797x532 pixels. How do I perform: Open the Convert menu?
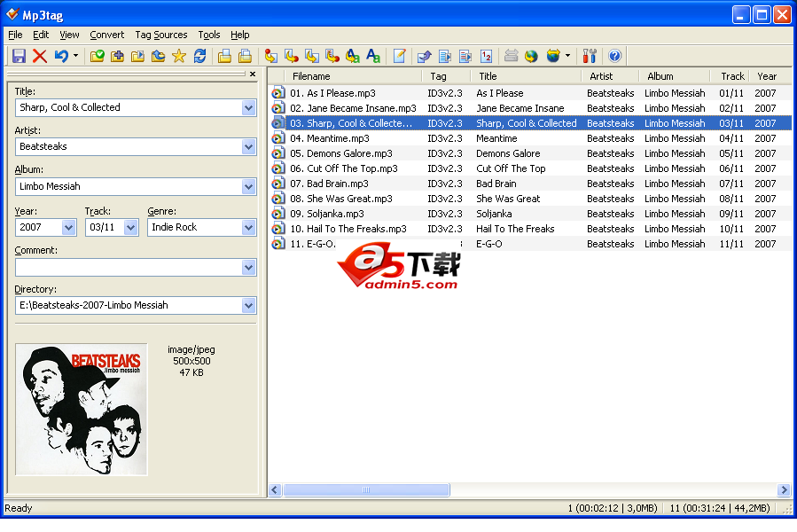click(106, 35)
